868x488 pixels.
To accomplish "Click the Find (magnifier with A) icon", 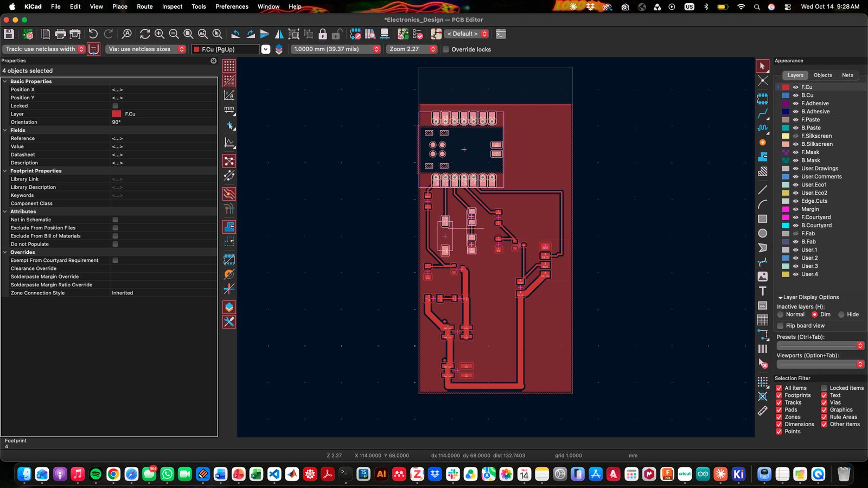I will click(126, 34).
